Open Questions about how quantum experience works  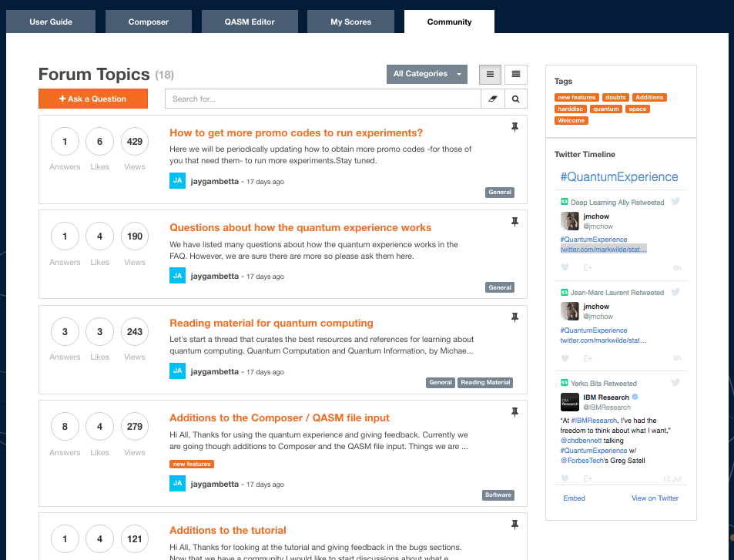300,227
